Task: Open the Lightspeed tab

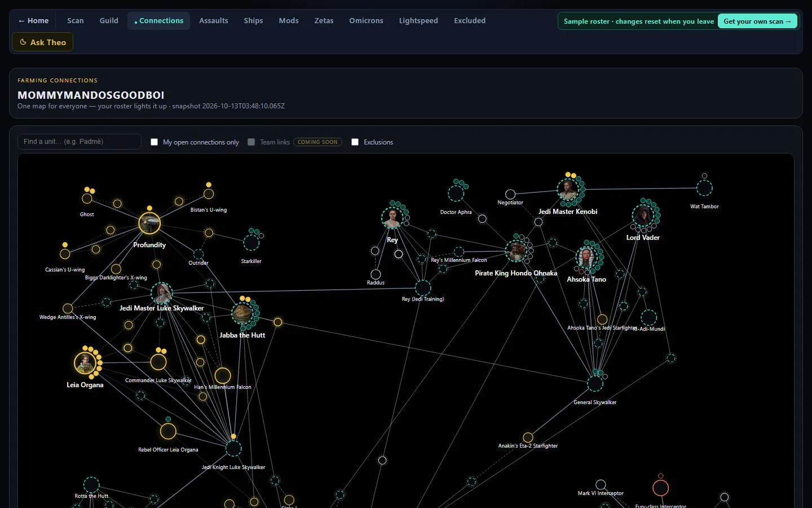Action: [x=418, y=21]
